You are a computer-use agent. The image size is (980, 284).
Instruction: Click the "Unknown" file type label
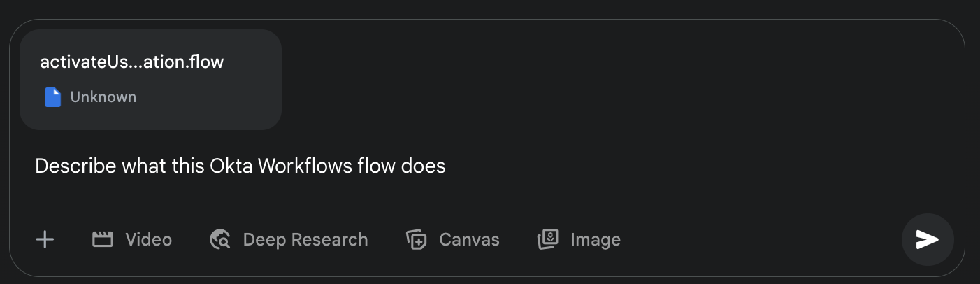pos(103,97)
